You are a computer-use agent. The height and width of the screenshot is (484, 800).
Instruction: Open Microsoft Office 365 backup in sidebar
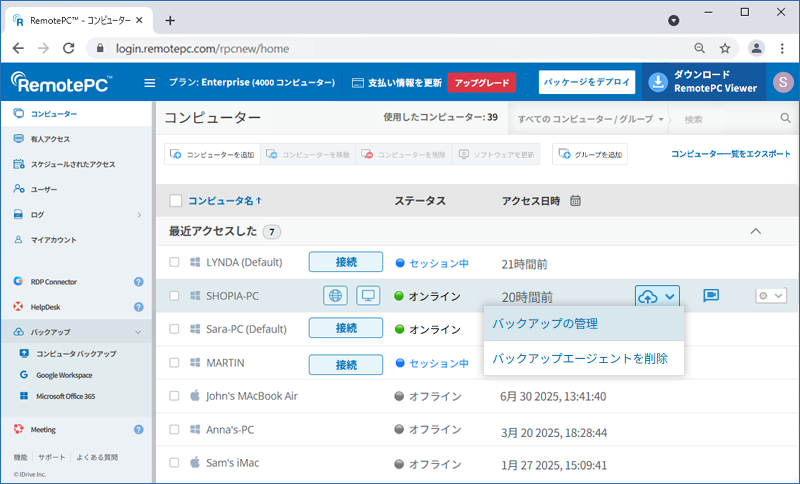tap(65, 396)
